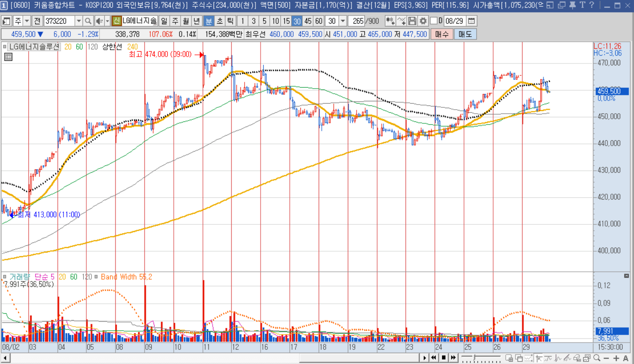The width and height of the screenshot is (634, 364).
Task: Click the crosshair cursor tool in the bottom toolbar
Action: point(538,358)
